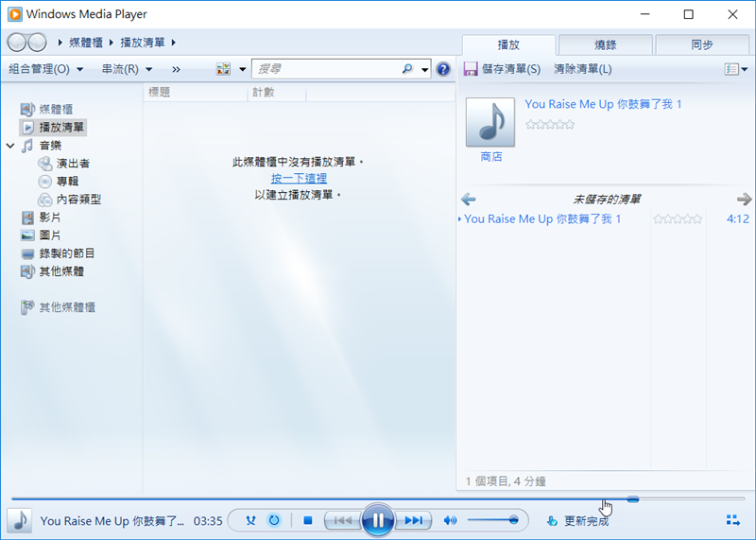Rate the song in album header stars
The image size is (756, 540).
coord(550,125)
